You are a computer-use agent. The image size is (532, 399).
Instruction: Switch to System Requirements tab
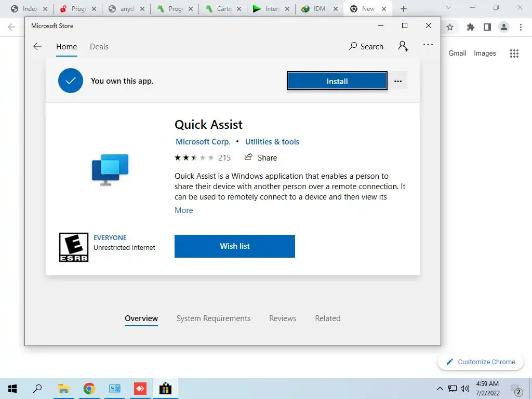pyautogui.click(x=214, y=318)
